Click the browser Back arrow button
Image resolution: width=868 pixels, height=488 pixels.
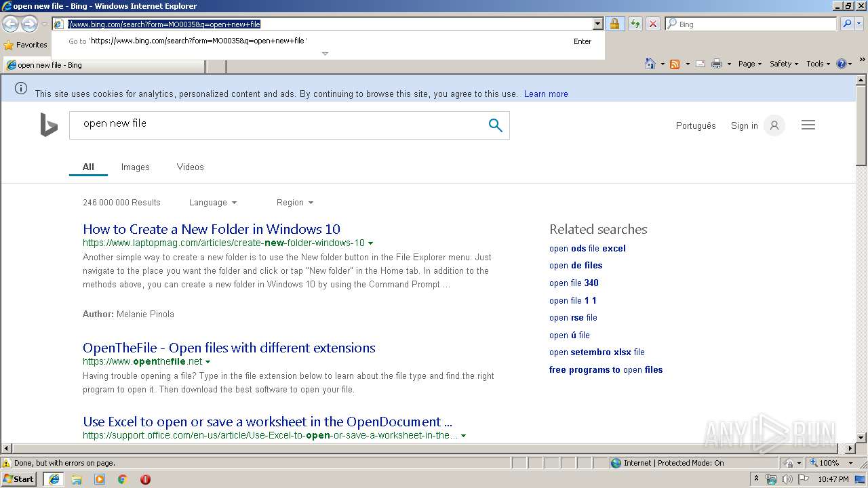click(x=10, y=24)
